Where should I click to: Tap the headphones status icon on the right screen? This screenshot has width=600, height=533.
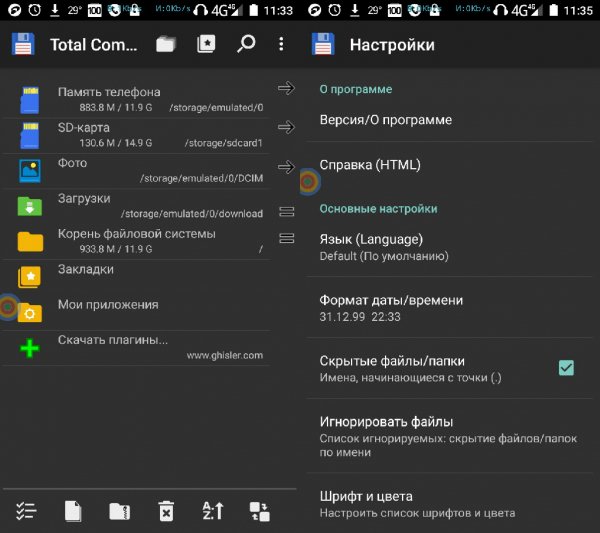click(x=501, y=10)
